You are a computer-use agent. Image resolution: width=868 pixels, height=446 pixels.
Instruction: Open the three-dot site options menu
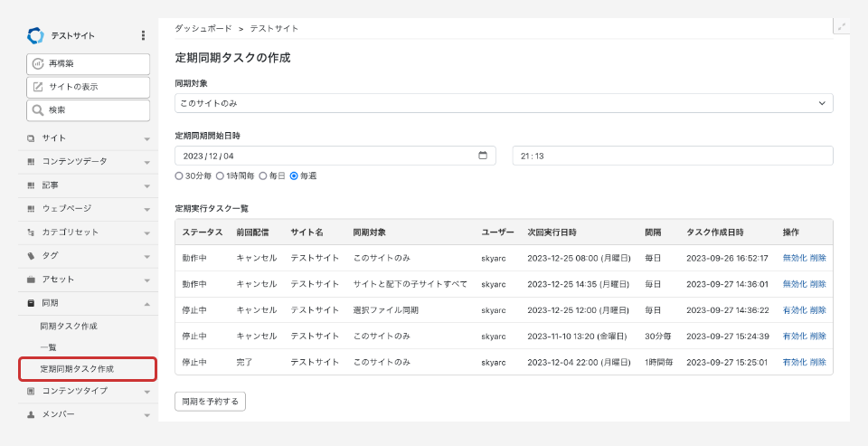143,35
